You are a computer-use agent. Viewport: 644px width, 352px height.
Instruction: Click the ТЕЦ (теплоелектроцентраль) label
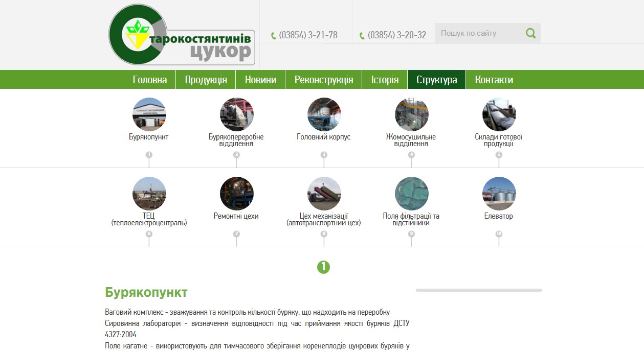[x=149, y=219]
